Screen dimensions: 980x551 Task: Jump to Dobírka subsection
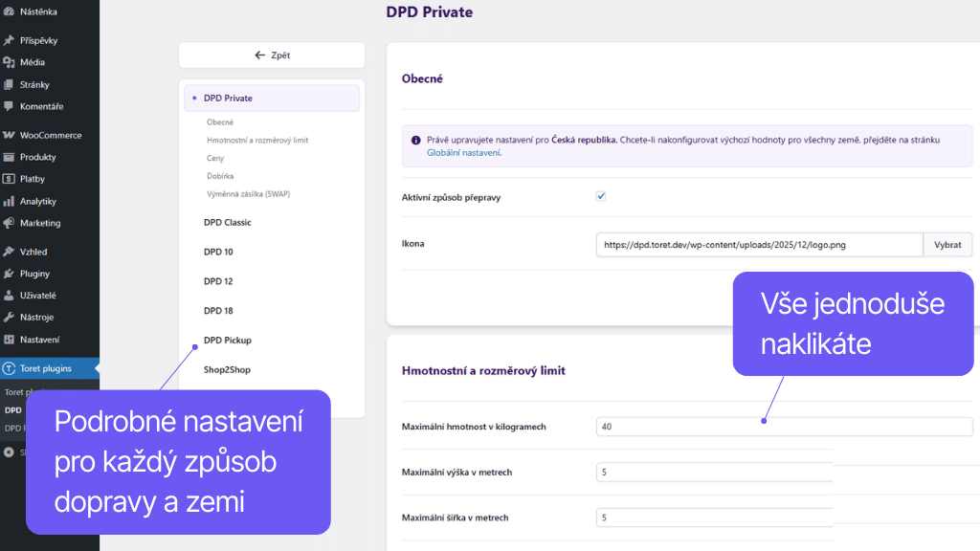click(220, 176)
